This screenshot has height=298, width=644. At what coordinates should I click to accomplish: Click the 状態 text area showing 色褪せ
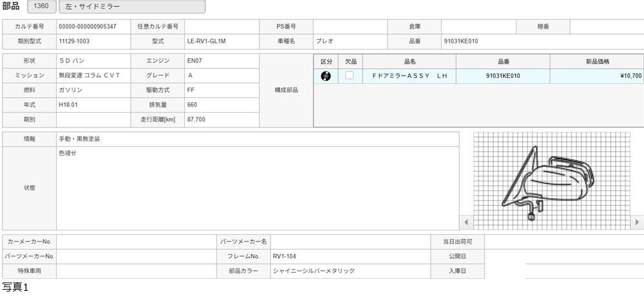pos(258,188)
